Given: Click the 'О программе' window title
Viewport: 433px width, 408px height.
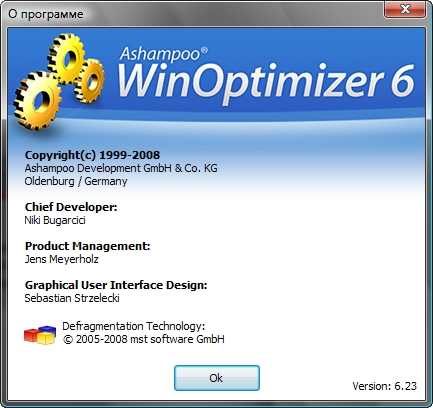Looking at the screenshot, I should pyautogui.click(x=46, y=14).
